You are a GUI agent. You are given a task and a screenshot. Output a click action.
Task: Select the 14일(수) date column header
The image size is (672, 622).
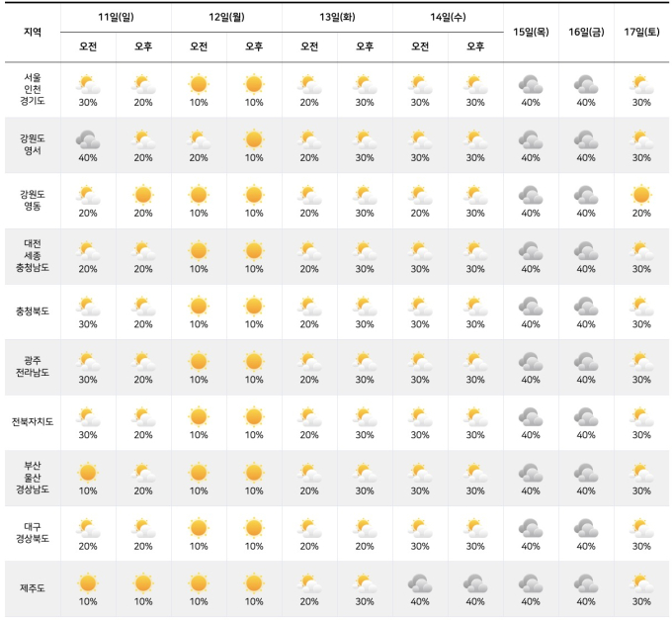coord(448,17)
